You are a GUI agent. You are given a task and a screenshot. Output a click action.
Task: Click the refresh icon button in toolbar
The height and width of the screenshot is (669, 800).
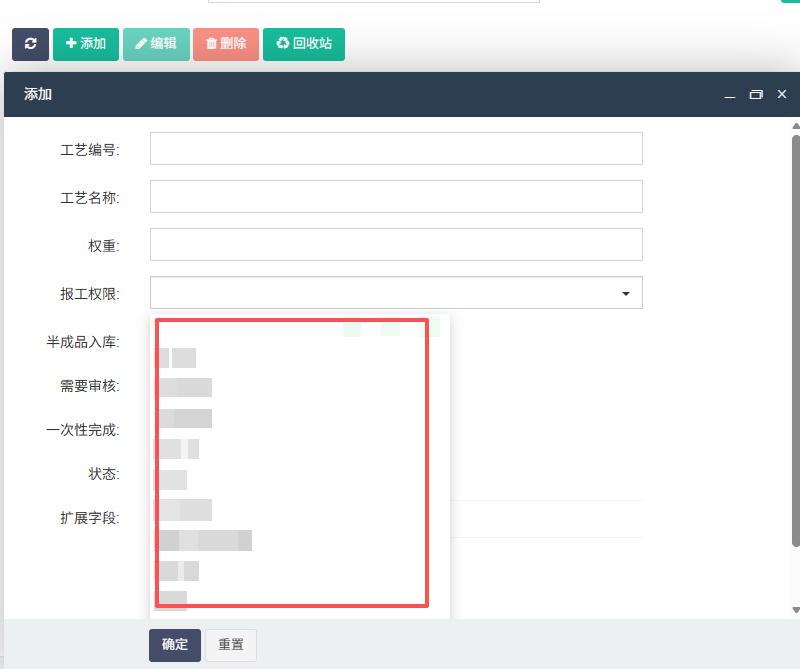pos(31,44)
